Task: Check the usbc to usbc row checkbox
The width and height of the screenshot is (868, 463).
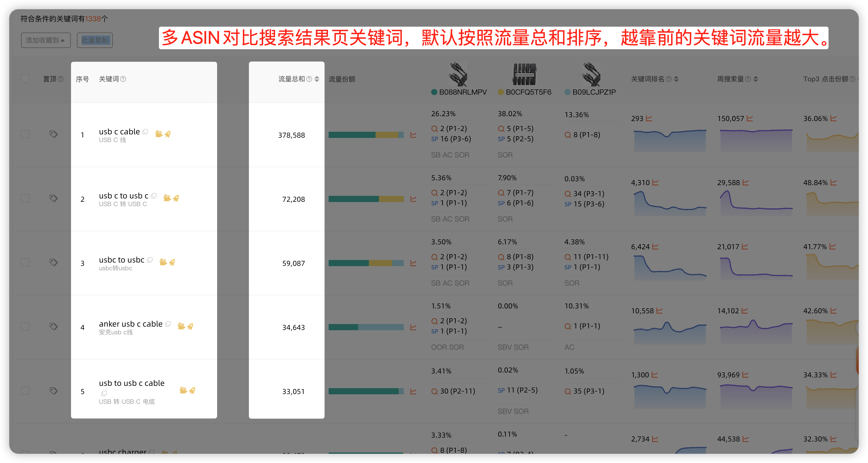Action: 25,262
